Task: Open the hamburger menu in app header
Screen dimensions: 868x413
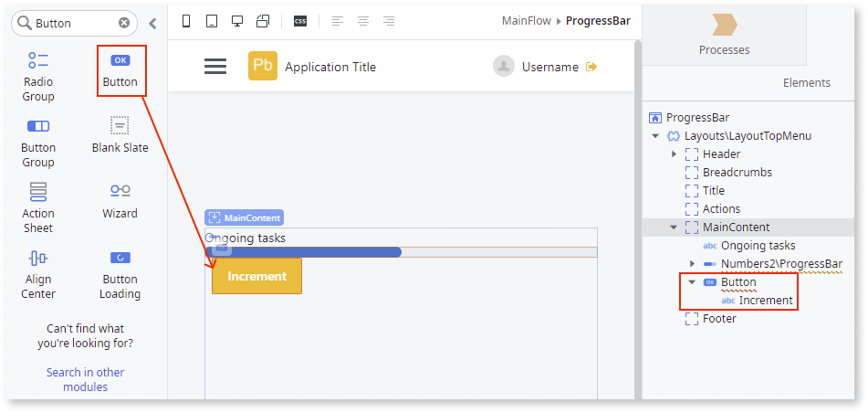Action: (215, 67)
